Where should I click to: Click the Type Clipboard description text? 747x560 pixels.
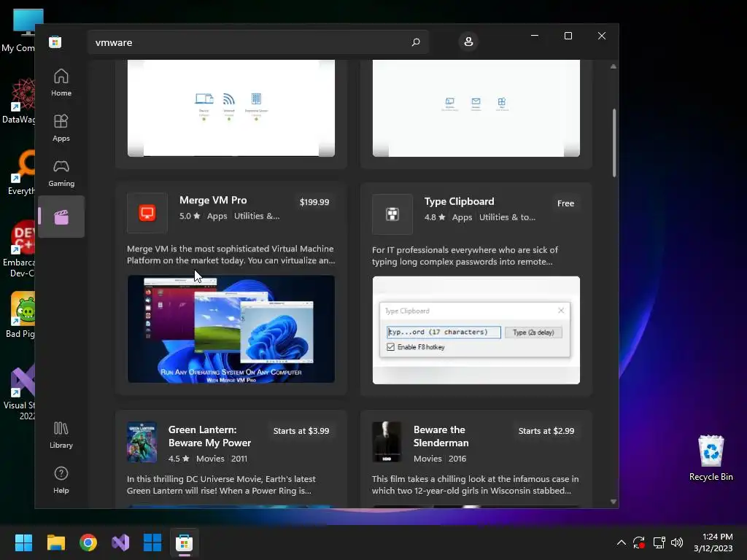[465, 256]
